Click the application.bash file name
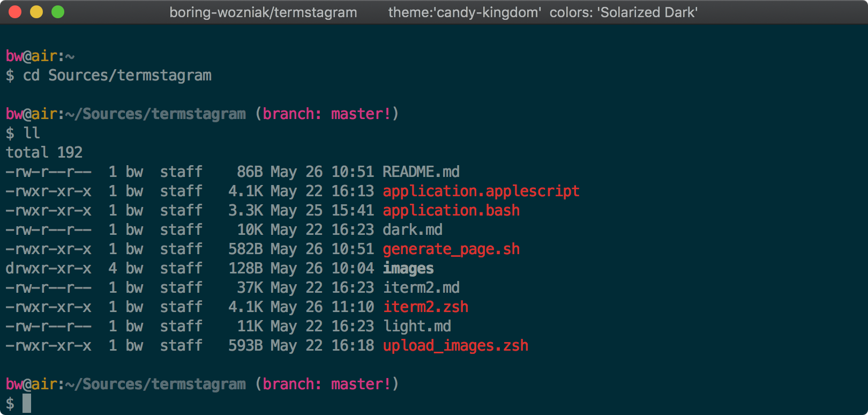 (451, 210)
